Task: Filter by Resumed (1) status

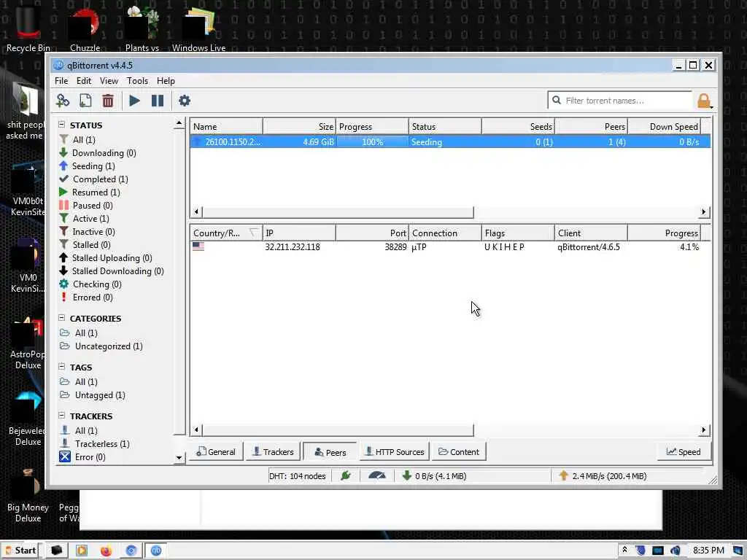Action: [x=90, y=192]
